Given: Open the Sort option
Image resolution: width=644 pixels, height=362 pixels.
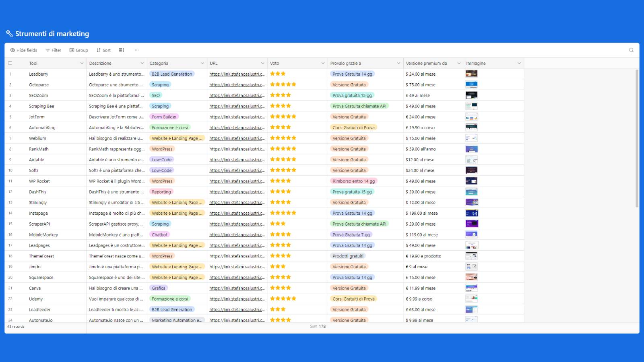Looking at the screenshot, I should (103, 50).
